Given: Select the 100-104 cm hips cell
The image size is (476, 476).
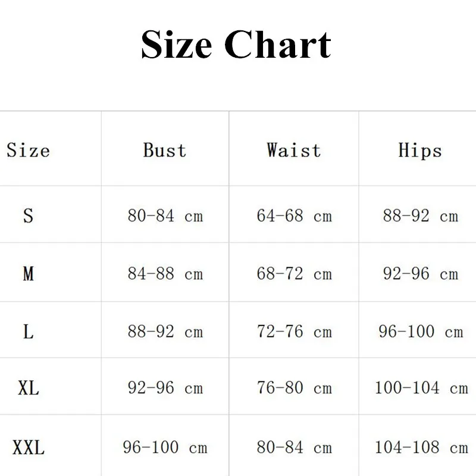Looking at the screenshot, I should click(x=421, y=389).
